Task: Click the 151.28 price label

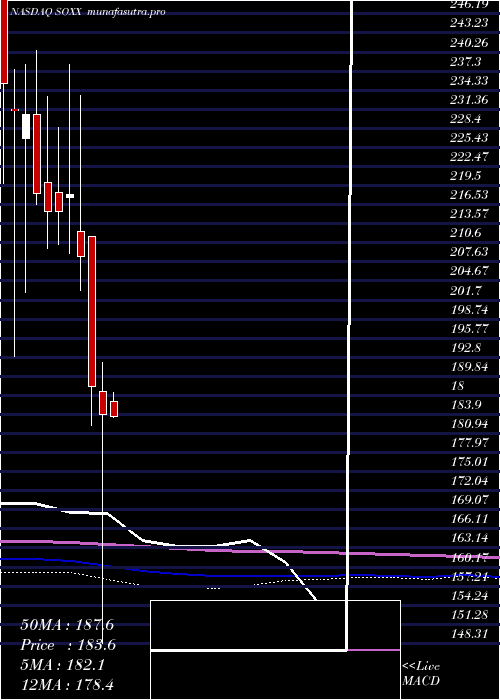Action: click(x=469, y=614)
